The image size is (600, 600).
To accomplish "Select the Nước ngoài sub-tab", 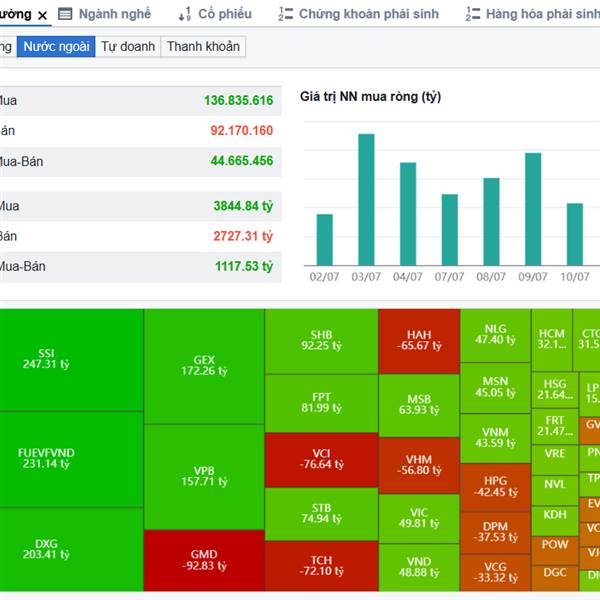I will pyautogui.click(x=56, y=47).
